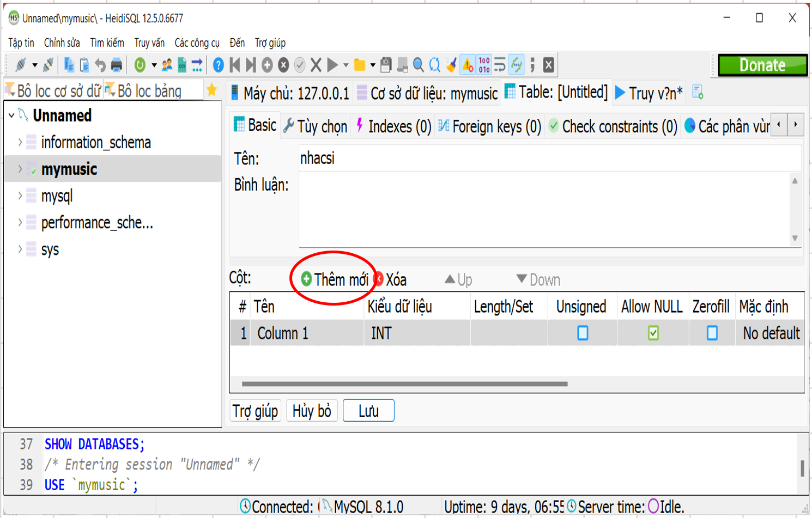
Task: Open the refresh dropdown arrow
Action: click(x=154, y=65)
